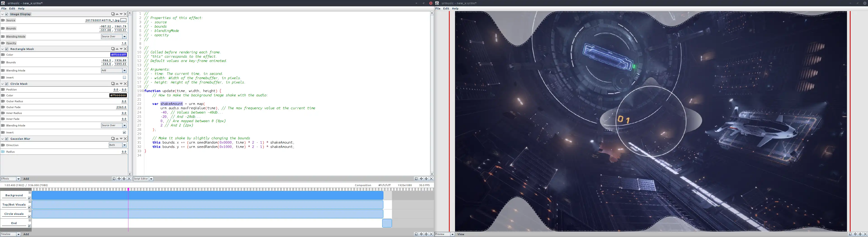Toggle keyframe icon for Image Display Bounds

click(3, 28)
